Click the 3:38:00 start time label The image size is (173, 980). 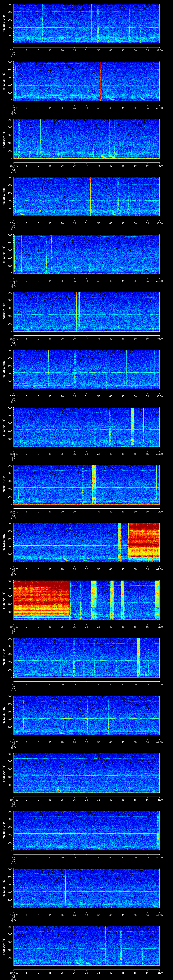[x=14, y=454]
